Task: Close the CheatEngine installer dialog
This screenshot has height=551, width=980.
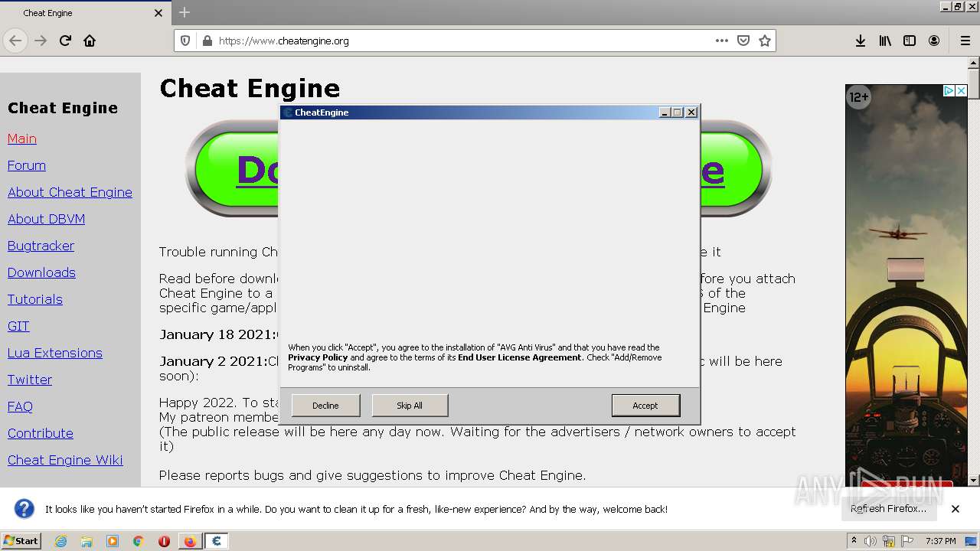Action: 691,112
